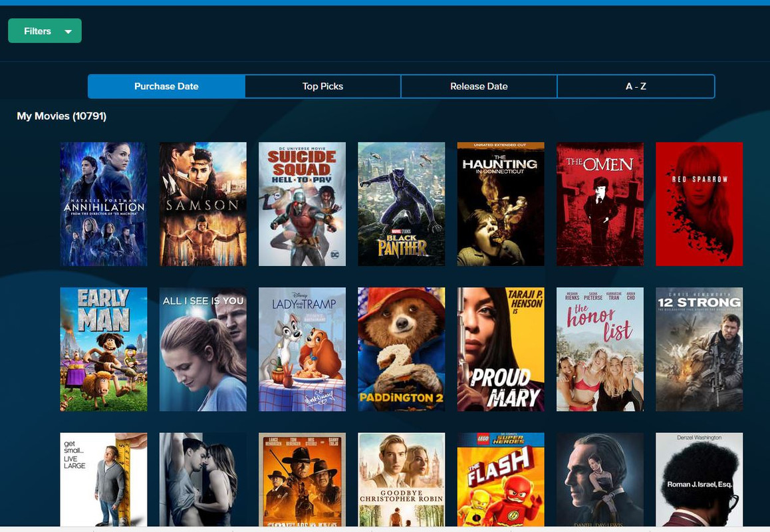Choose the Paddington 2 poster

click(401, 349)
